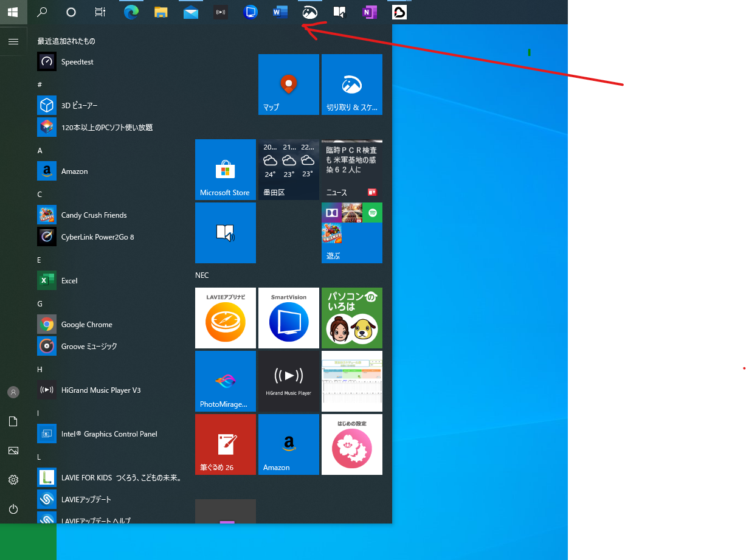
Task: Open Documents from Start left rail
Action: point(13,421)
